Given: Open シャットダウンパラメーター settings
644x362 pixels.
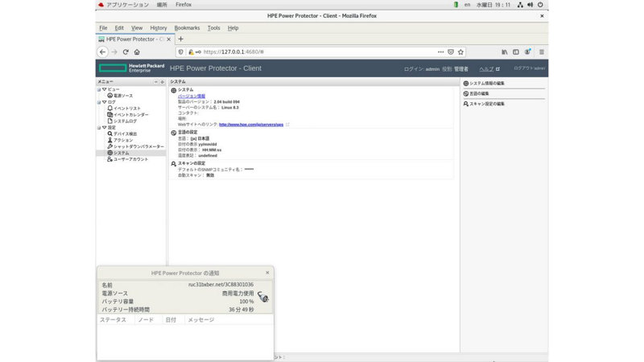Looking at the screenshot, I should click(x=138, y=146).
